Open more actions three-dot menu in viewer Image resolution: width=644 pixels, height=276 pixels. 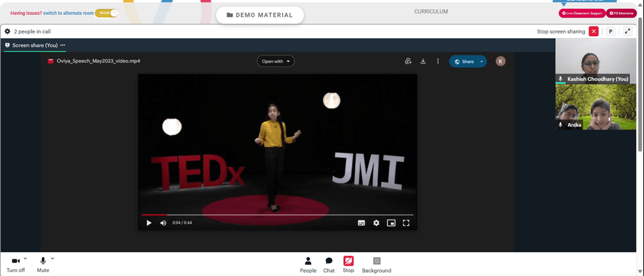coord(438,61)
